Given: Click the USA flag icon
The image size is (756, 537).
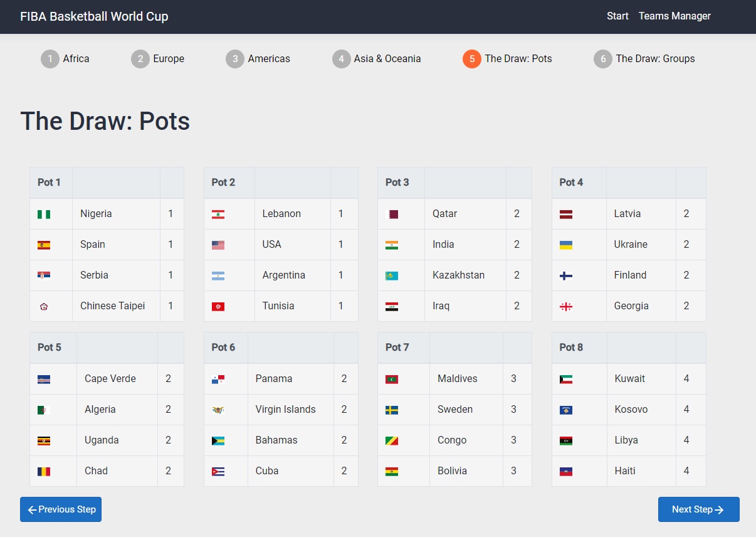Looking at the screenshot, I should 218,245.
